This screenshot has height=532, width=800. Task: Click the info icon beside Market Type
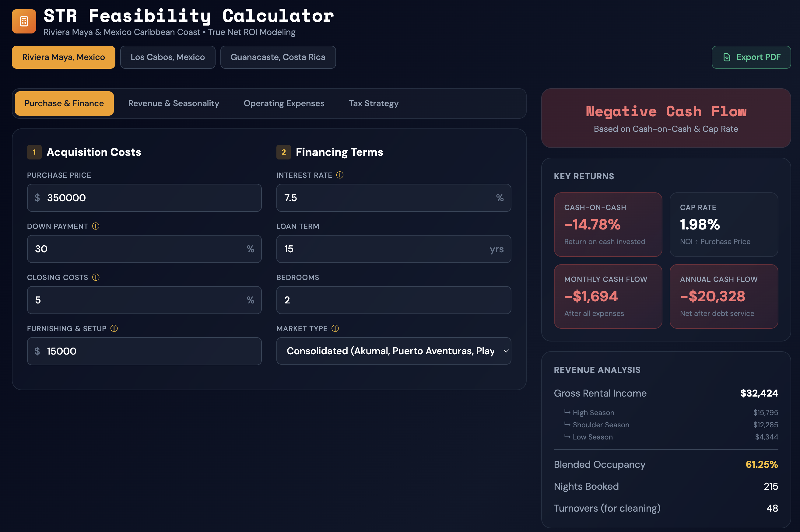[x=335, y=328]
